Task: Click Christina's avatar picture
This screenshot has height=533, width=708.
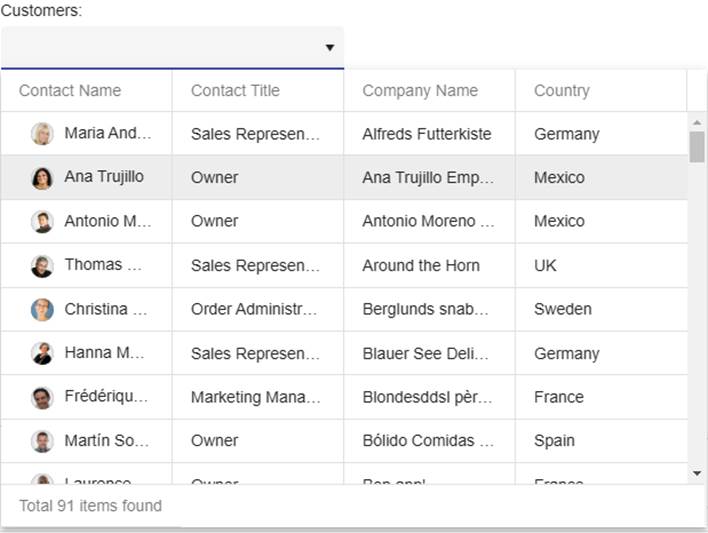Action: click(42, 310)
